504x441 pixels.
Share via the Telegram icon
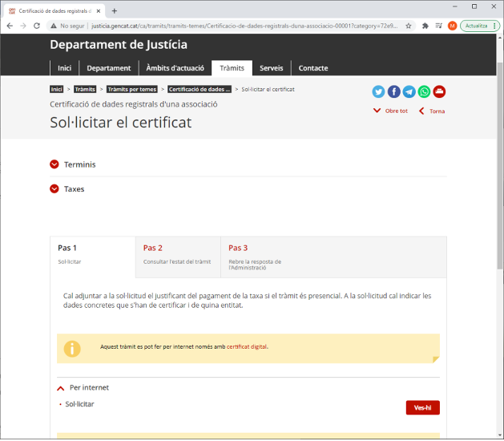click(x=409, y=91)
